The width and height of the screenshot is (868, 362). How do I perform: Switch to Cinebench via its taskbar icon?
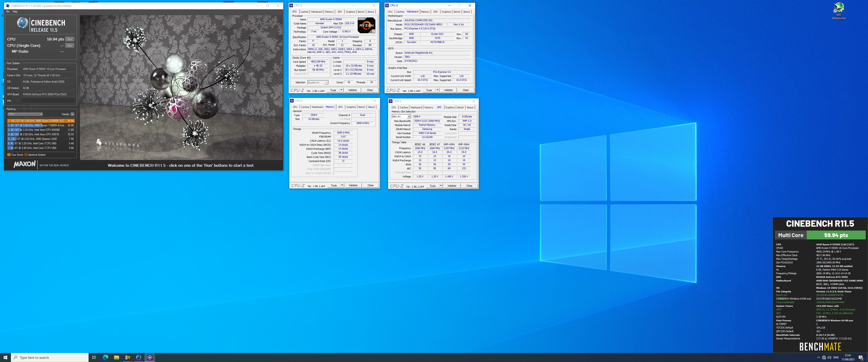coord(139,357)
